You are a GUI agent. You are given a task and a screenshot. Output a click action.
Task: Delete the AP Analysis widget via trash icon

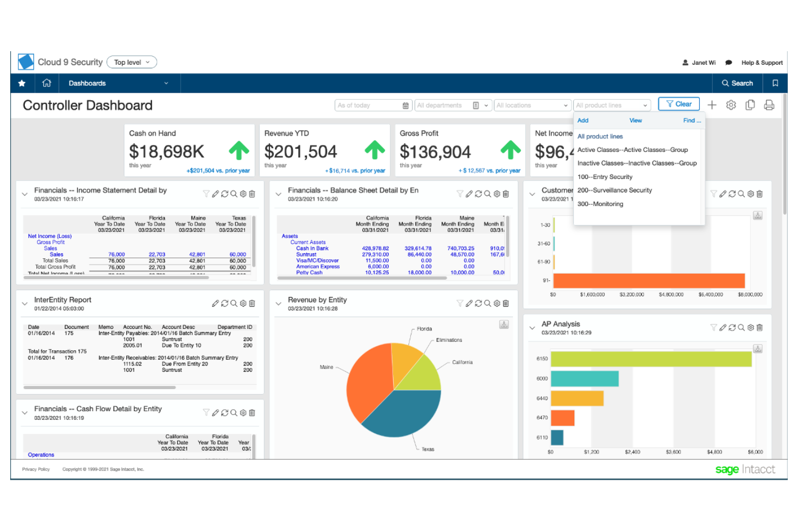click(x=760, y=327)
